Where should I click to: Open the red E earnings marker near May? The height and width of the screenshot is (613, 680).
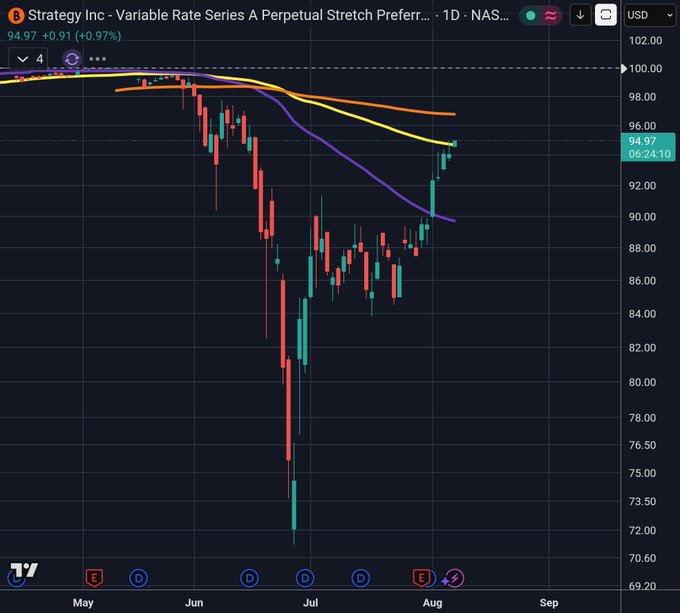[x=94, y=578]
